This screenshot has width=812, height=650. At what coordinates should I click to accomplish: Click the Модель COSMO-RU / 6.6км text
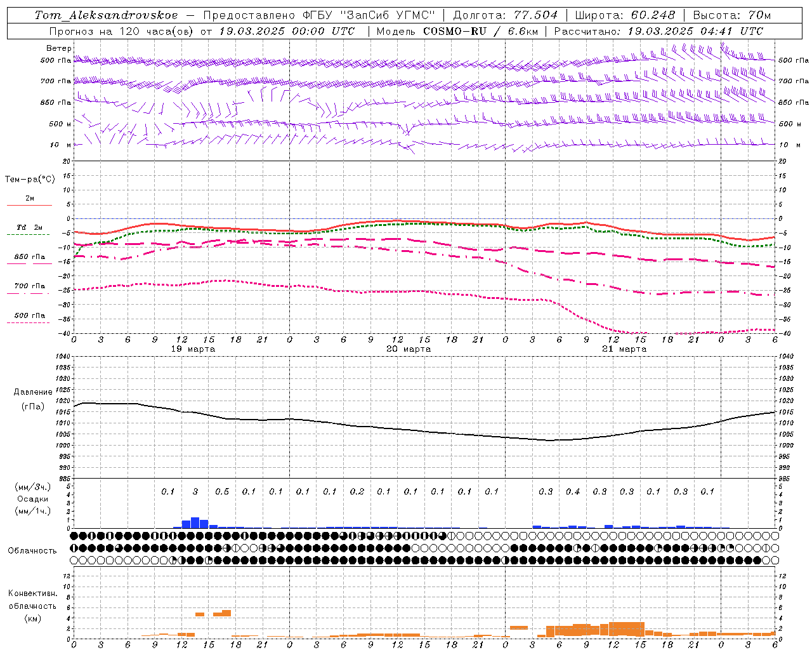click(x=457, y=31)
